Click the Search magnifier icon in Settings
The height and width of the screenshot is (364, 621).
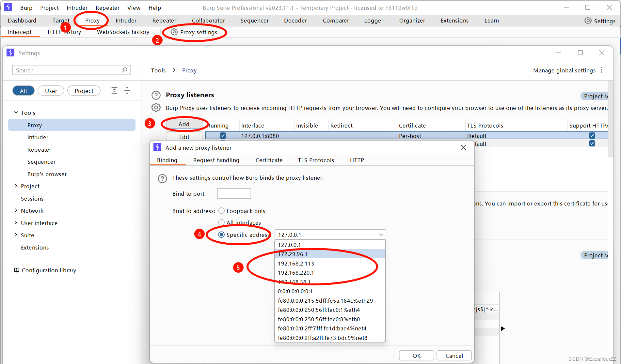[x=124, y=70]
